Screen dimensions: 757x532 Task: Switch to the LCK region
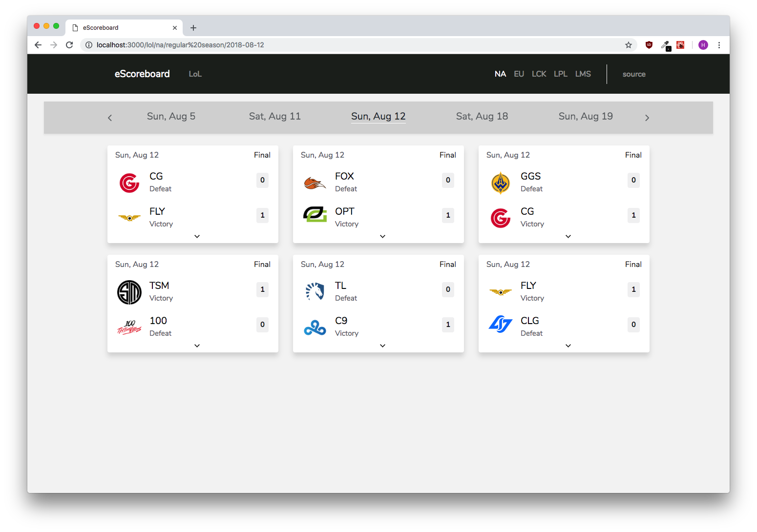pyautogui.click(x=539, y=74)
